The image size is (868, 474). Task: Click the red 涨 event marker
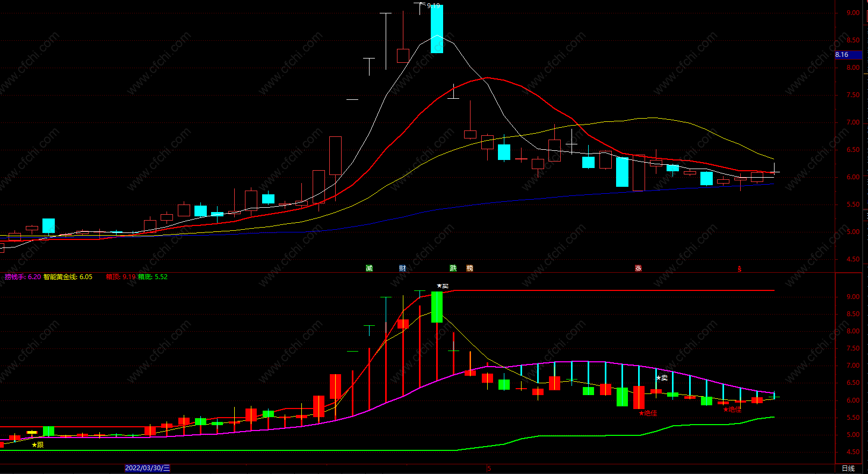click(638, 268)
